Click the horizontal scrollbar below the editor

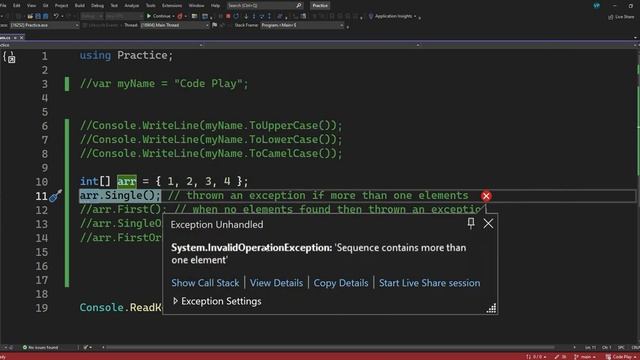click(x=331, y=347)
